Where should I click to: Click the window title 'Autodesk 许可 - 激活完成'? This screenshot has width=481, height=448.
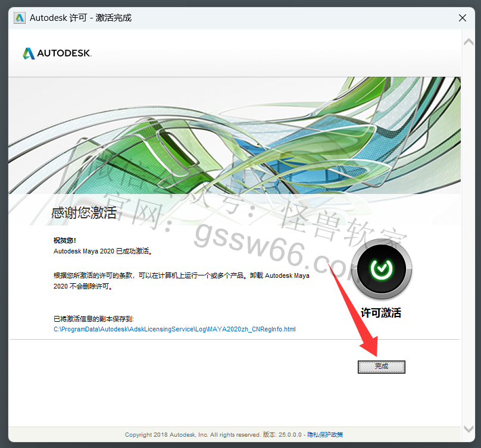point(81,18)
